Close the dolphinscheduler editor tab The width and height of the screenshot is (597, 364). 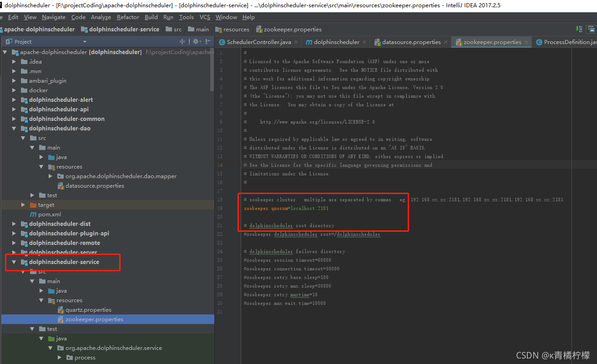[364, 42]
